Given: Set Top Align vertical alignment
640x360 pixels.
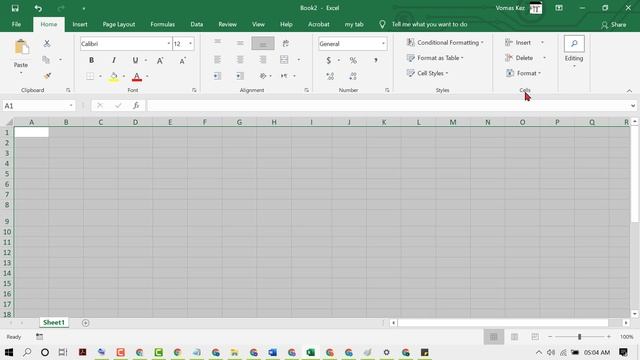Looking at the screenshot, I should (x=218, y=42).
